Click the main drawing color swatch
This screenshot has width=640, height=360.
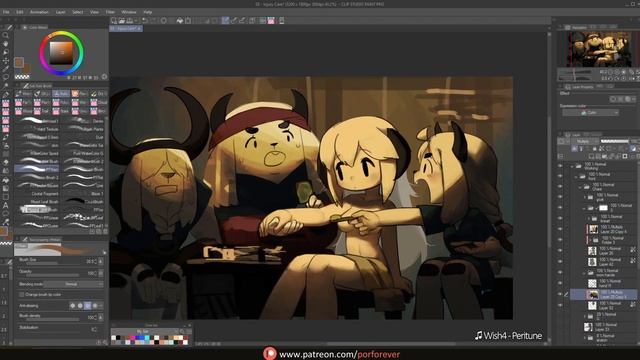(18, 62)
